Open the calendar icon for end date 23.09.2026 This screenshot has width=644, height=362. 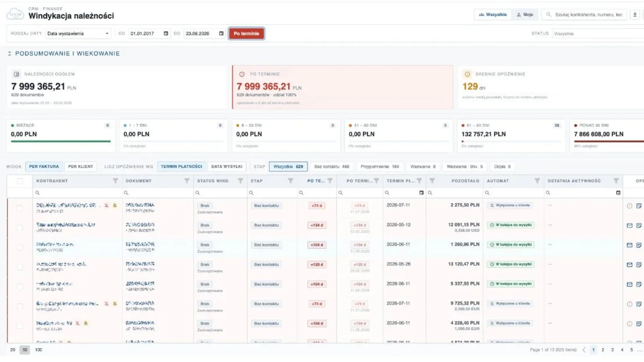tap(221, 33)
